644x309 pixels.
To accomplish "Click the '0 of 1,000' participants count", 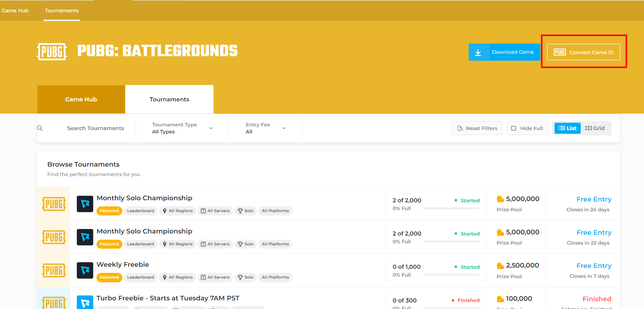I will (407, 267).
